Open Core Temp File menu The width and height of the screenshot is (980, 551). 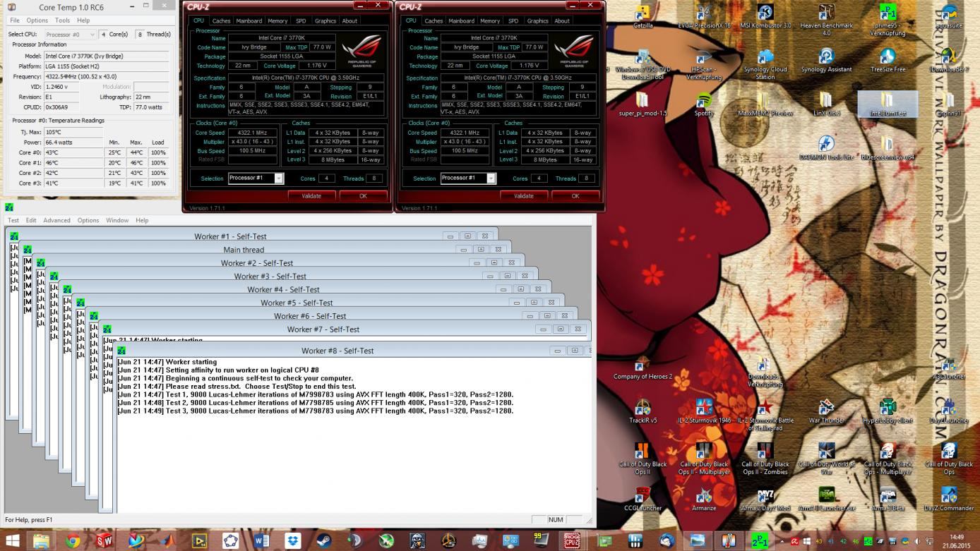[x=15, y=20]
